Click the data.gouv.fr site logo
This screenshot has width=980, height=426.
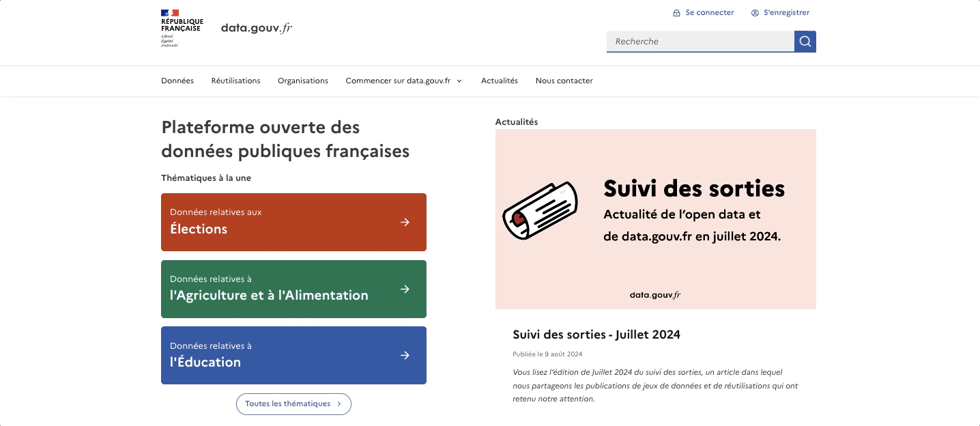click(257, 28)
